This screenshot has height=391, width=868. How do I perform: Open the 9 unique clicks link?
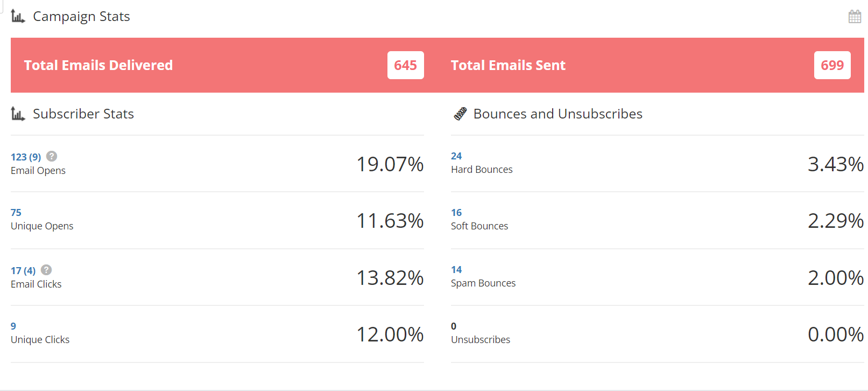[13, 326]
